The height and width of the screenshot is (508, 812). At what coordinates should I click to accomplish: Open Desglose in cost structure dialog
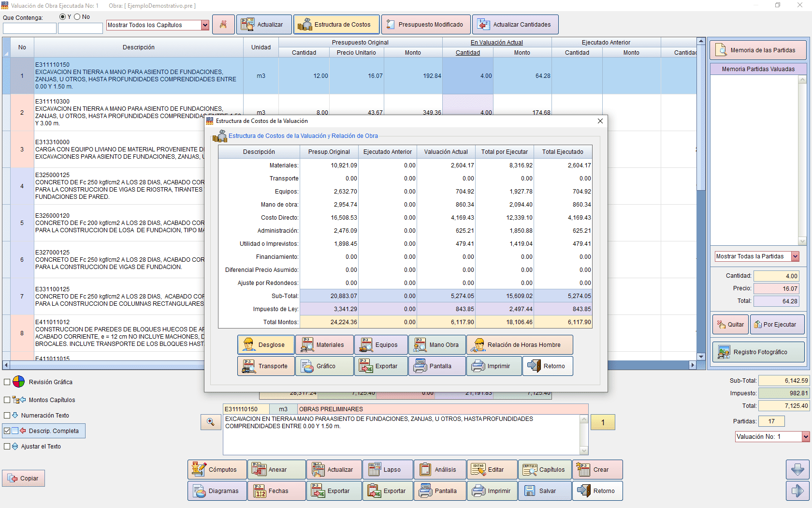(266, 345)
